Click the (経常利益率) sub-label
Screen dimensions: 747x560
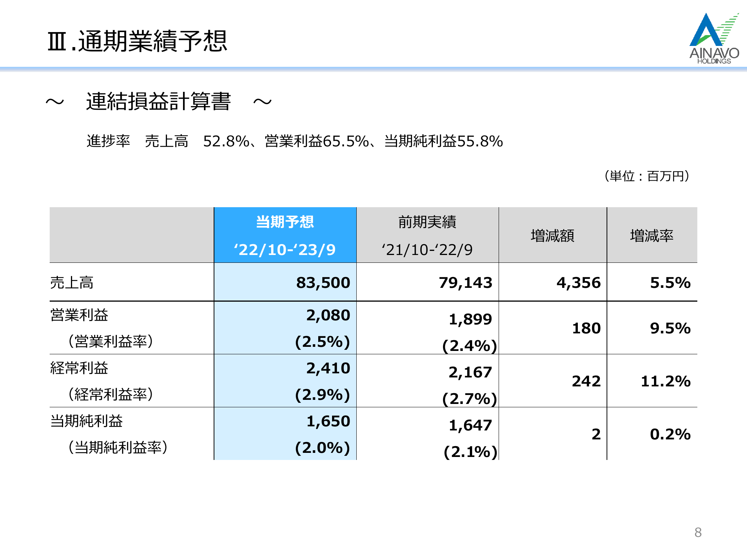pyautogui.click(x=111, y=394)
